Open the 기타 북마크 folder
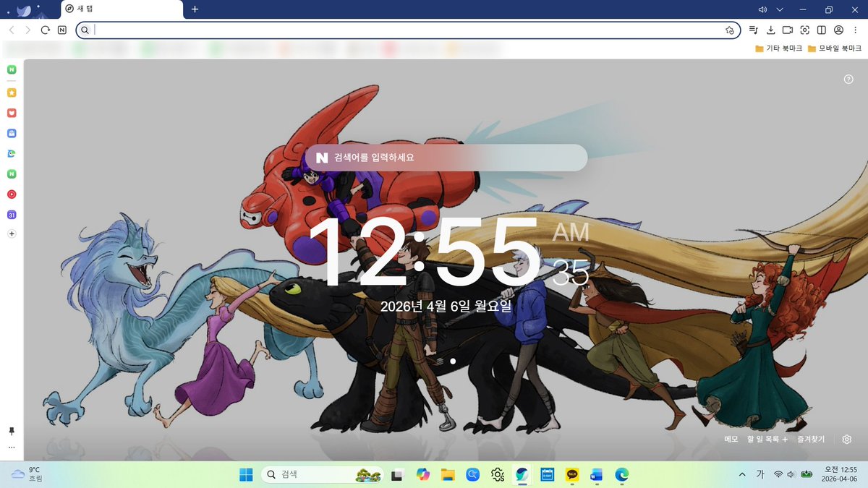The width and height of the screenshot is (868, 488). point(778,48)
